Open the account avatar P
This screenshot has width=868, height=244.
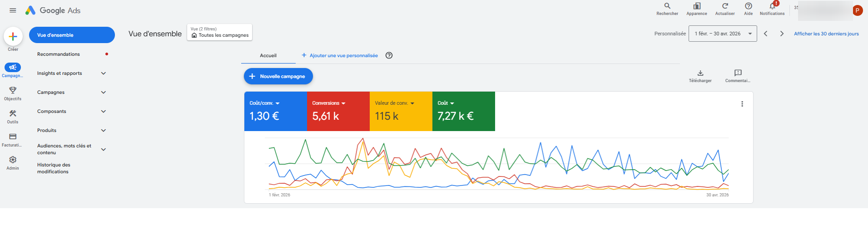tap(858, 10)
